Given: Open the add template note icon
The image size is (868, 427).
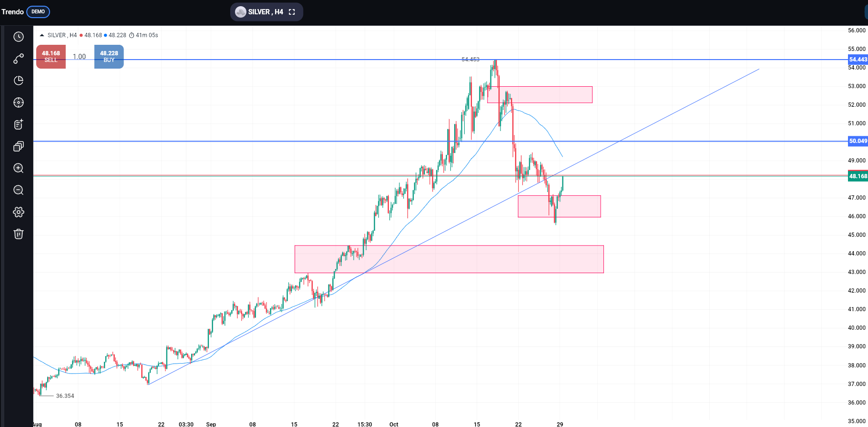Looking at the screenshot, I should click(x=19, y=124).
